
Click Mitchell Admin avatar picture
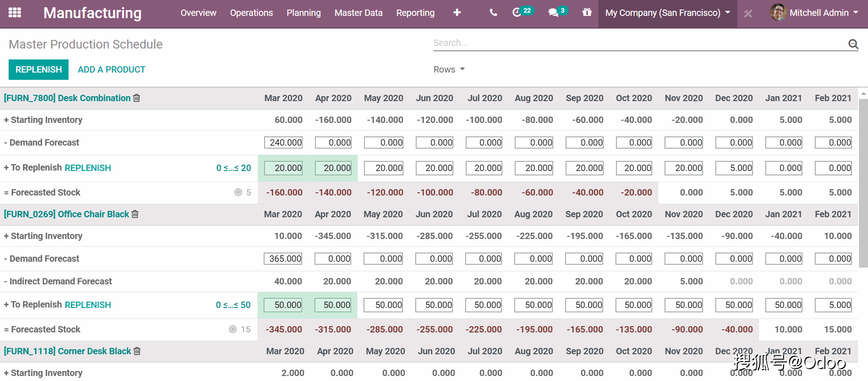click(x=779, y=12)
